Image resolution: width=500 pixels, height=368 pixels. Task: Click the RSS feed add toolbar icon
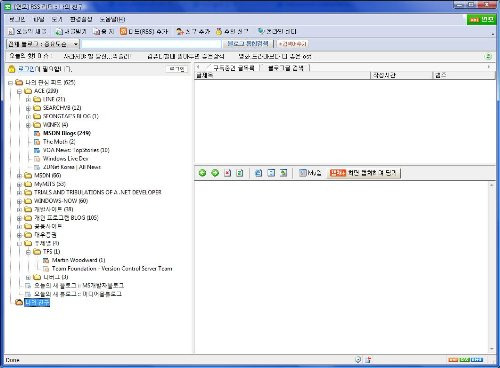(123, 31)
